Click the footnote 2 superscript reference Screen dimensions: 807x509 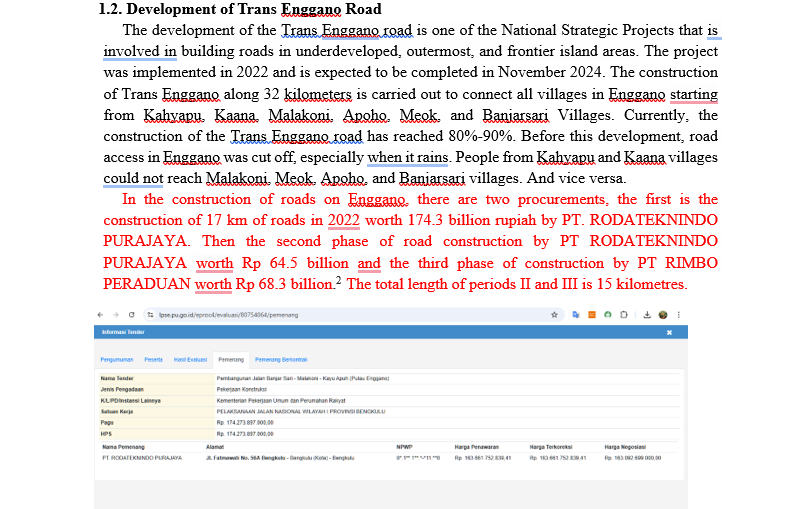[339, 280]
